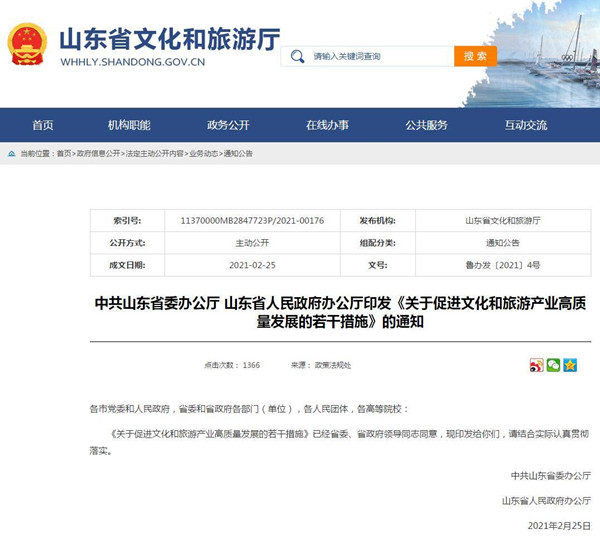Open the 机构职能 navigation item
600x537 pixels.
(129, 125)
